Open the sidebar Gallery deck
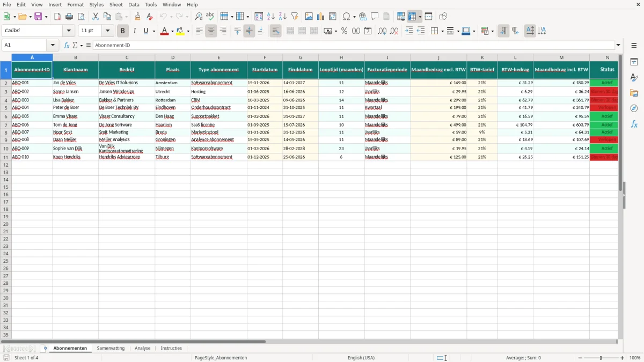644x362 pixels. coord(634,93)
